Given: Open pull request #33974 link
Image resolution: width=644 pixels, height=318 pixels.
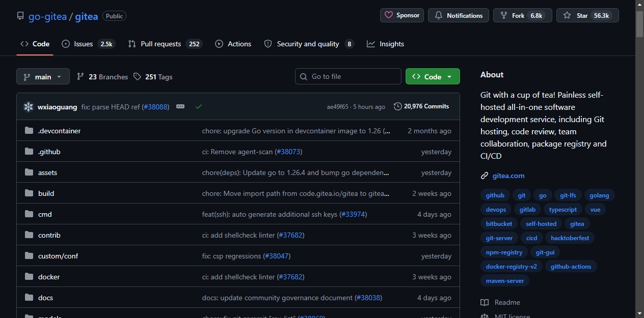Looking at the screenshot, I should click(353, 214).
